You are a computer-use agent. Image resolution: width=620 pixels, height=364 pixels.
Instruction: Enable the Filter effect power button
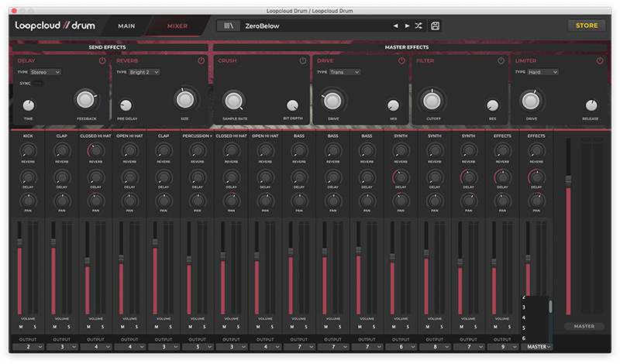[x=501, y=61]
